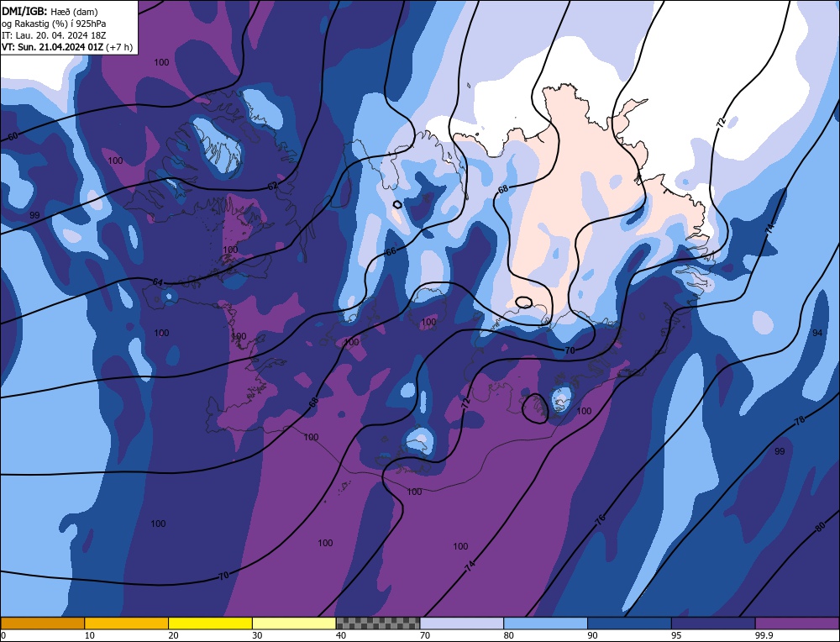Screen dimensions: 840x642
Task: Click the orange 10–20 legend swatch
Action: coord(127,623)
